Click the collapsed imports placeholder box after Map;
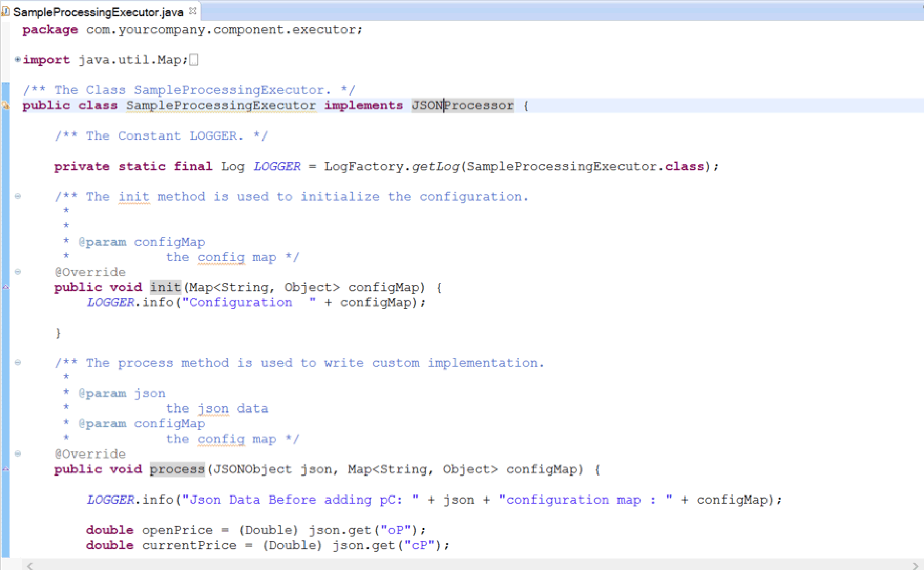 [194, 60]
